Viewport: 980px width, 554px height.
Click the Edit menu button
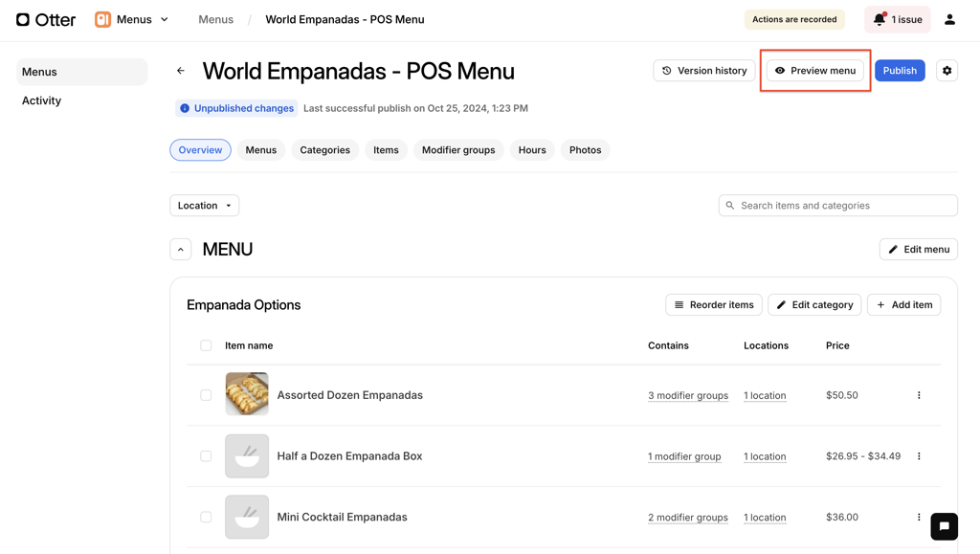click(x=918, y=249)
